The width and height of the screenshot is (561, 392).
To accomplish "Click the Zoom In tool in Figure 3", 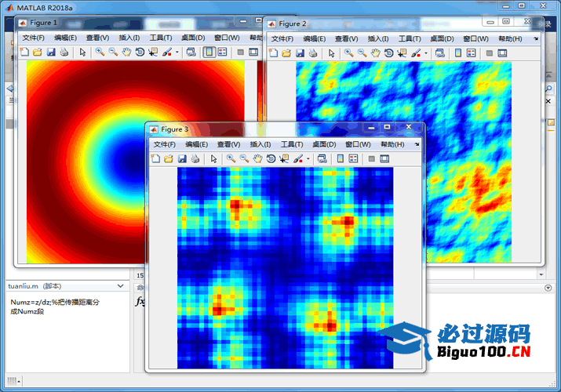I will pyautogui.click(x=231, y=158).
